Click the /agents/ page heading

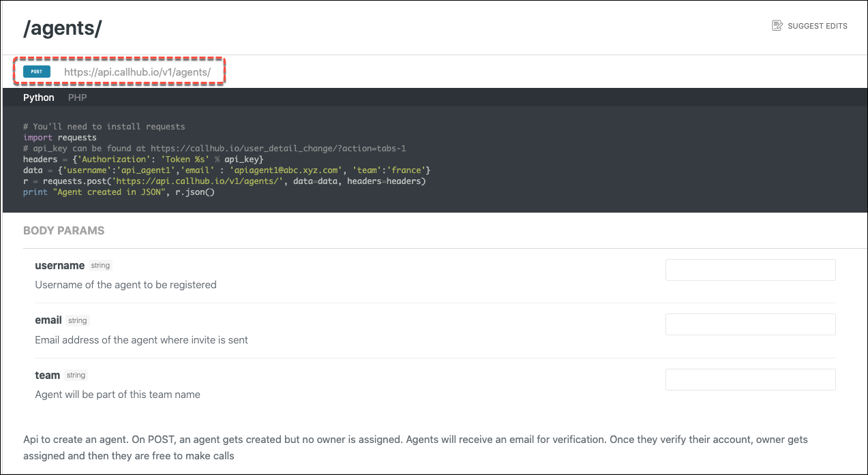click(x=63, y=29)
